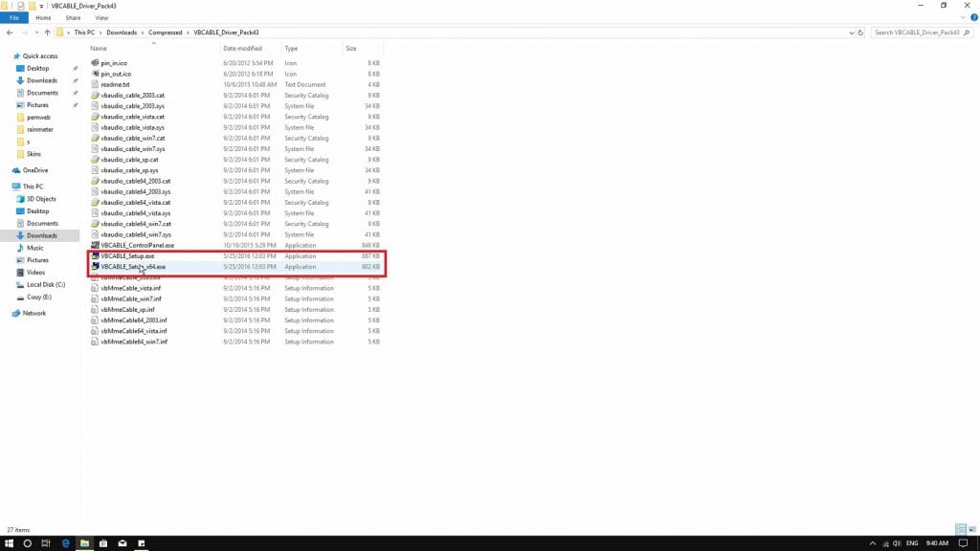Open Music folder under This PC
Screen dimensions: 980x551
[35, 248]
